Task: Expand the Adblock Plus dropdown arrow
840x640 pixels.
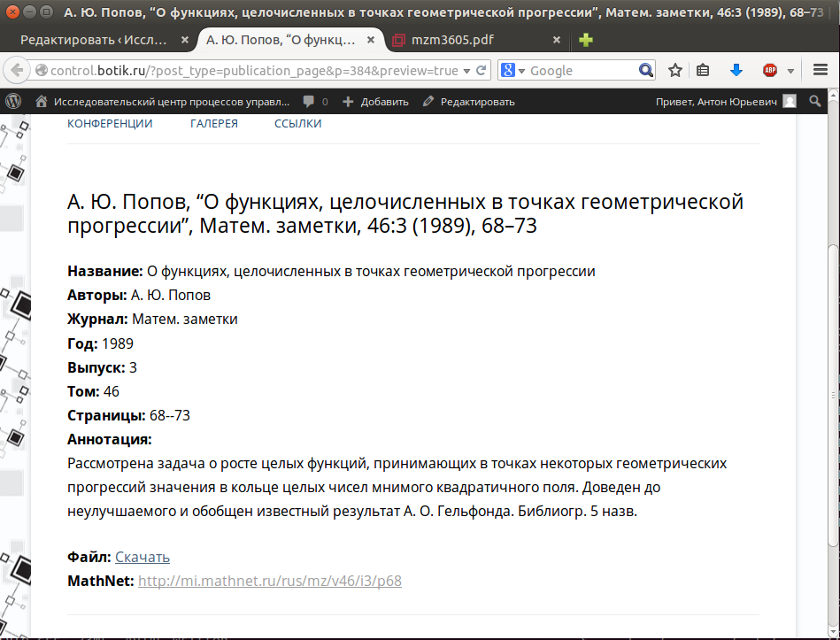Action: (x=790, y=71)
